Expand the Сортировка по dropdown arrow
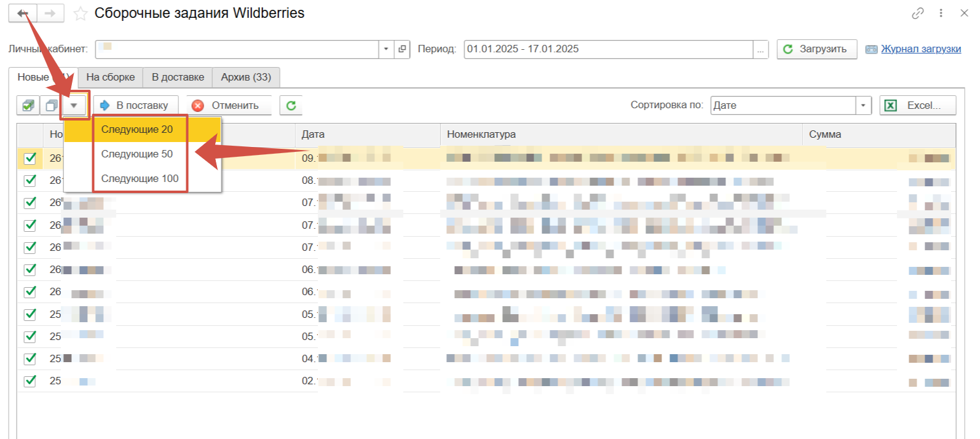The height and width of the screenshot is (439, 980). coord(864,106)
